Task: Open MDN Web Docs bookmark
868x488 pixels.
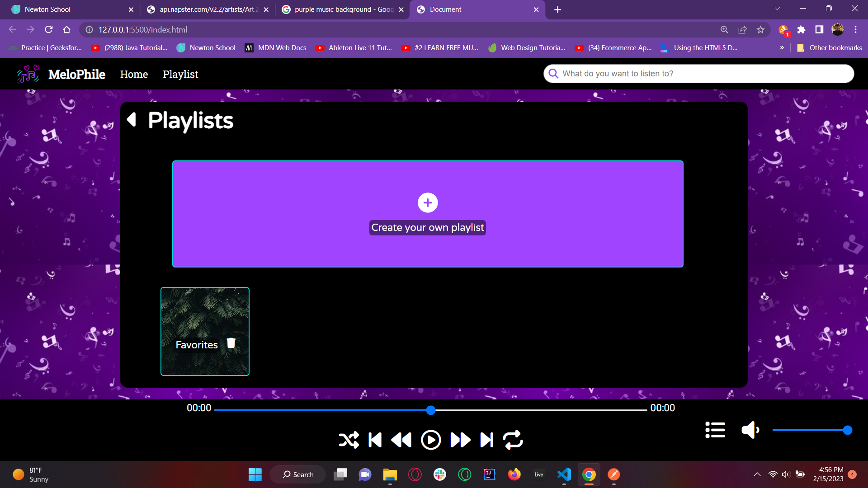Action: pyautogui.click(x=275, y=47)
